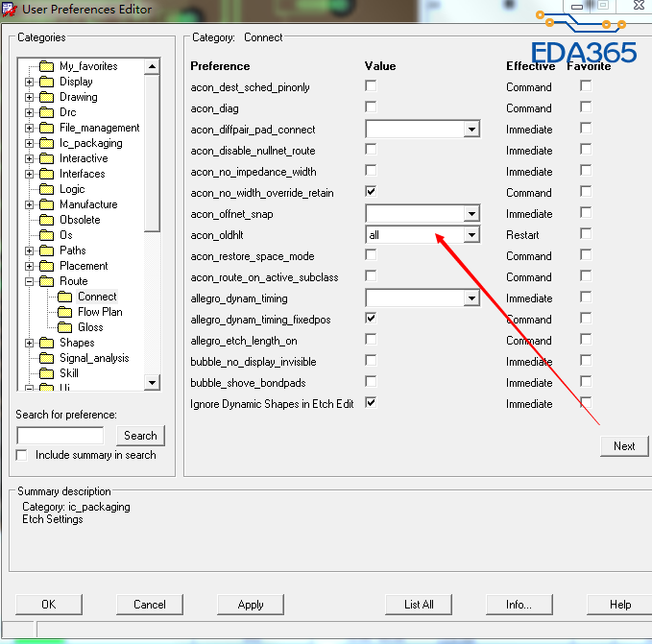Click the Search button

coord(140,436)
